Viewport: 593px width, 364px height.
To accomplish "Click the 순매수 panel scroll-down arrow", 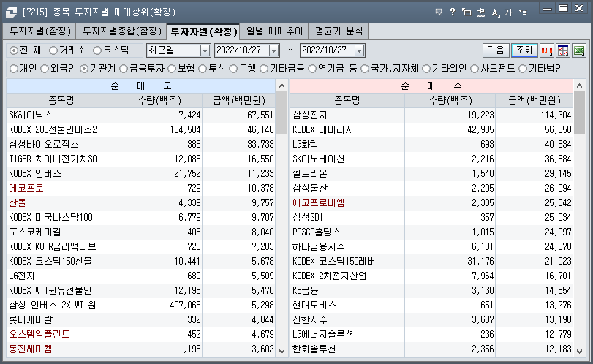I will click(x=579, y=351).
